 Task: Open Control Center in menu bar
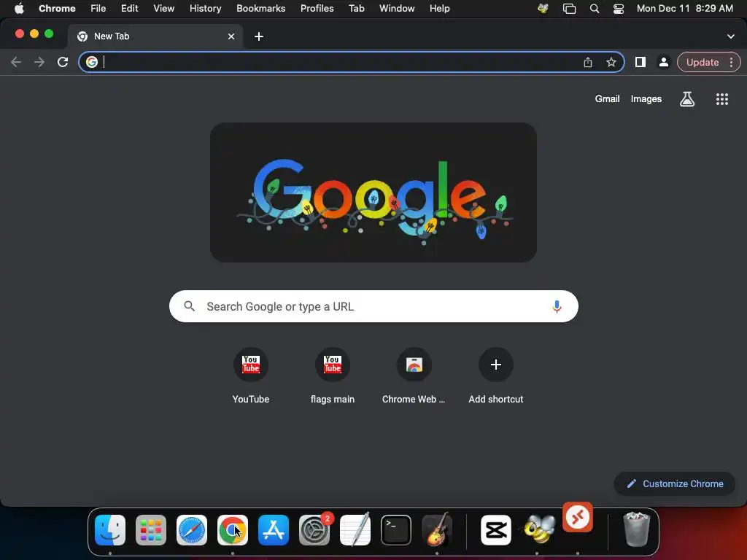[x=619, y=8]
